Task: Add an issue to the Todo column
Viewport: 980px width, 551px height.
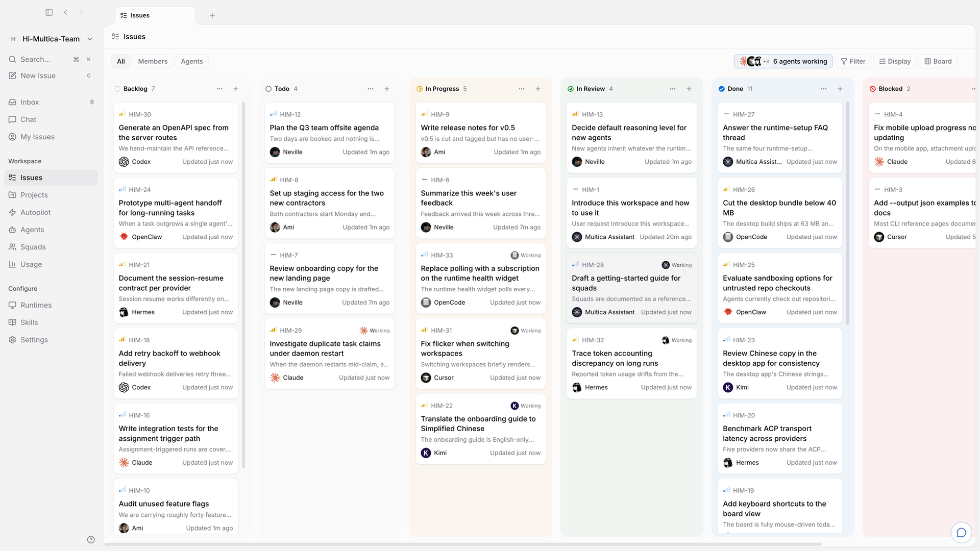Action: 387,89
